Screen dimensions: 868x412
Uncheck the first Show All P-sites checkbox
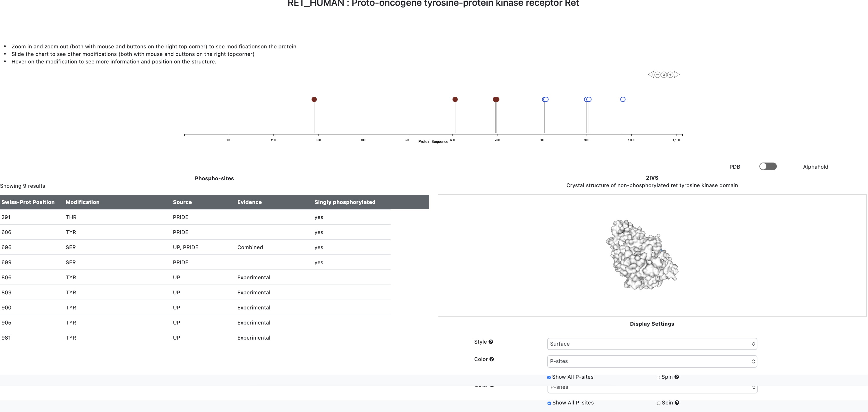549,377
